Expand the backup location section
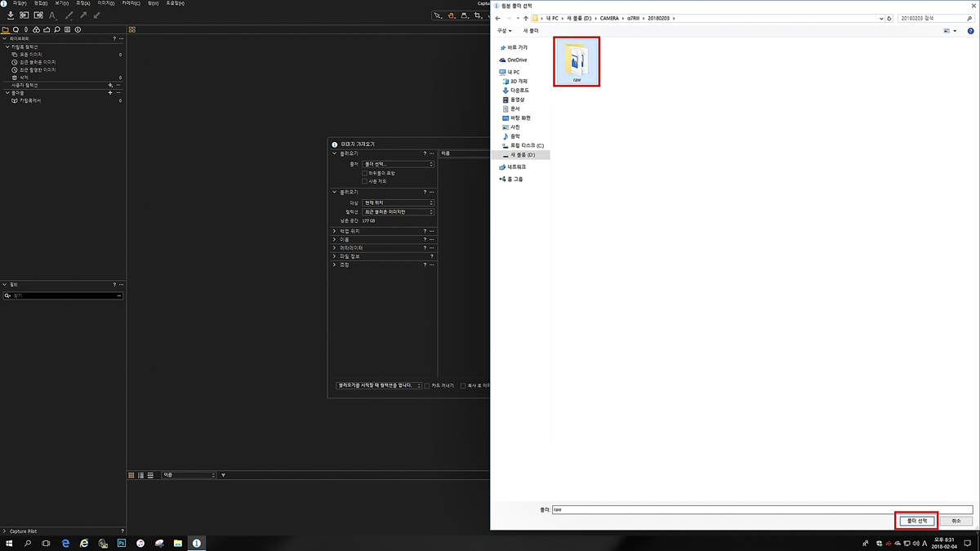The height and width of the screenshot is (551, 980). click(x=335, y=231)
